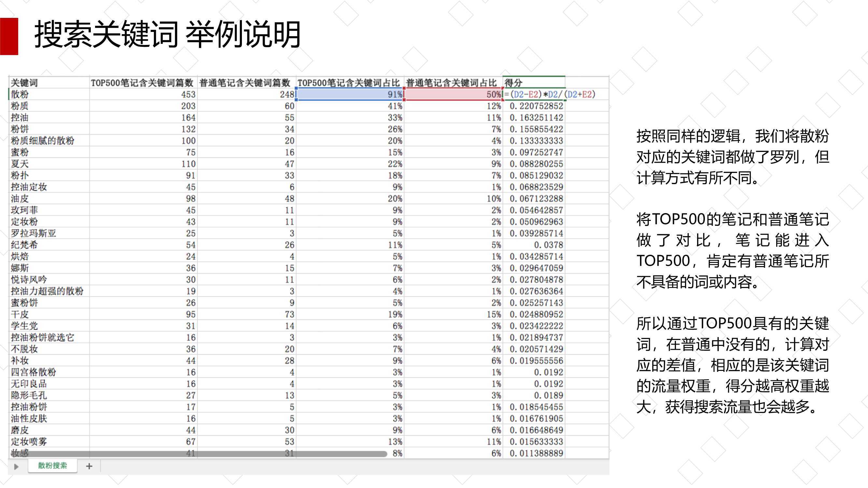Select the 控油粉饼 keyword cell
The height and width of the screenshot is (488, 868).
(49, 407)
